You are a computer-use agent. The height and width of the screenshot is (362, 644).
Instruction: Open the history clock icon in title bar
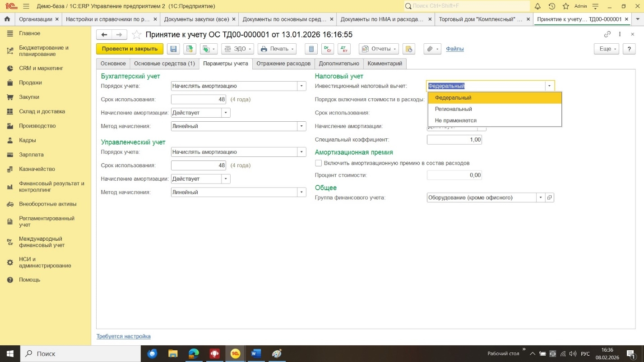(x=551, y=6)
